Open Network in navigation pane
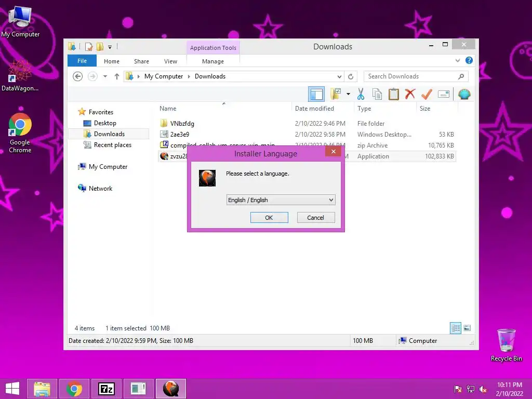 (100, 188)
